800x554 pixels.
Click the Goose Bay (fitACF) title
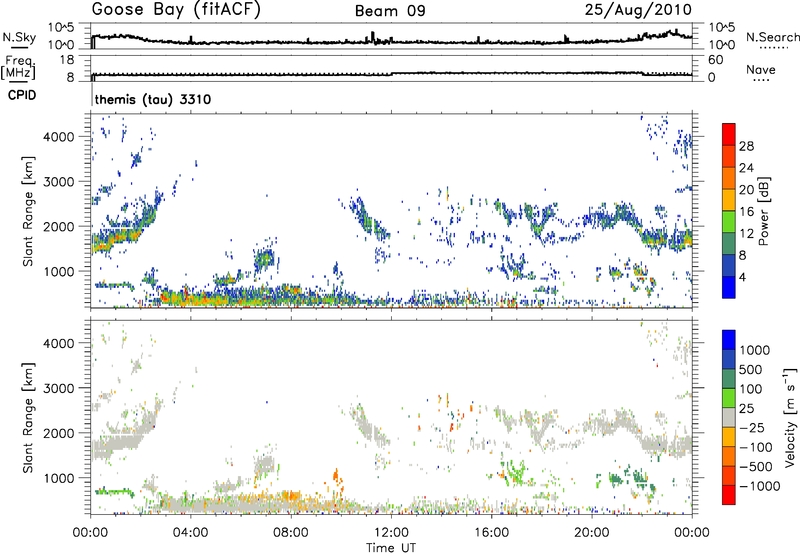pyautogui.click(x=176, y=10)
